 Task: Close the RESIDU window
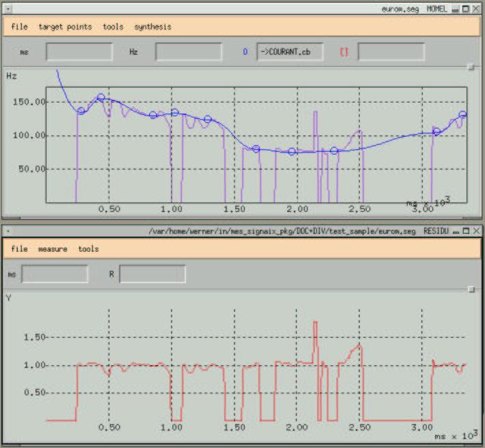point(476,231)
